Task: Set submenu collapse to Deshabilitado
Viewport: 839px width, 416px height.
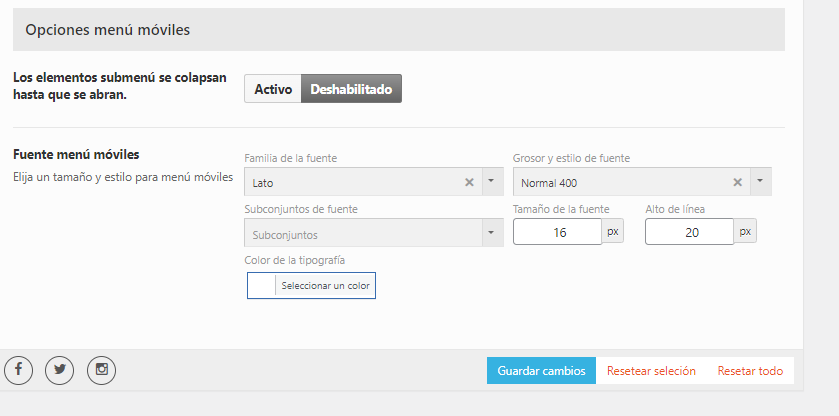Action: pyautogui.click(x=351, y=89)
